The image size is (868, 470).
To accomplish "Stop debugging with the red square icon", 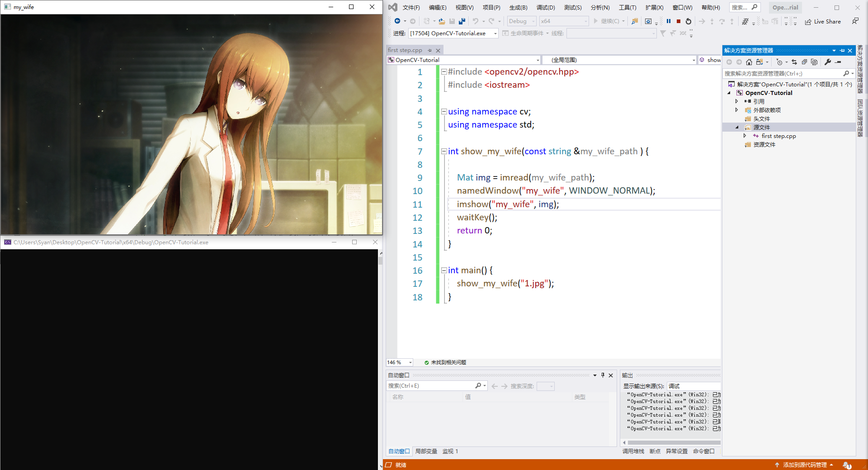I will (x=679, y=21).
